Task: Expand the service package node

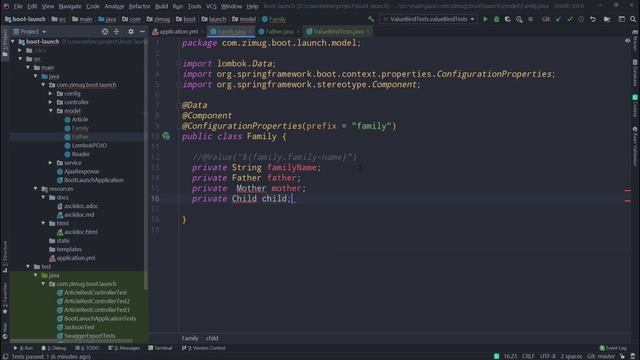Action: tap(51, 162)
